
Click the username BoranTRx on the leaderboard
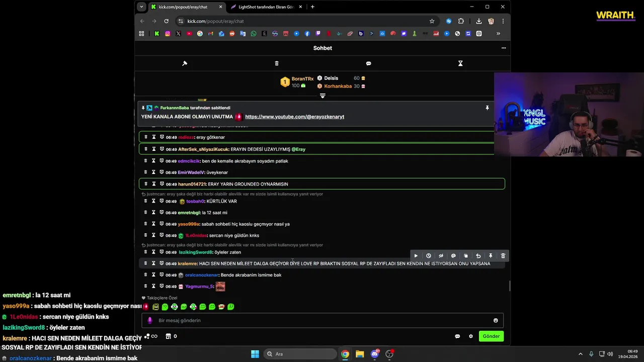pyautogui.click(x=302, y=79)
